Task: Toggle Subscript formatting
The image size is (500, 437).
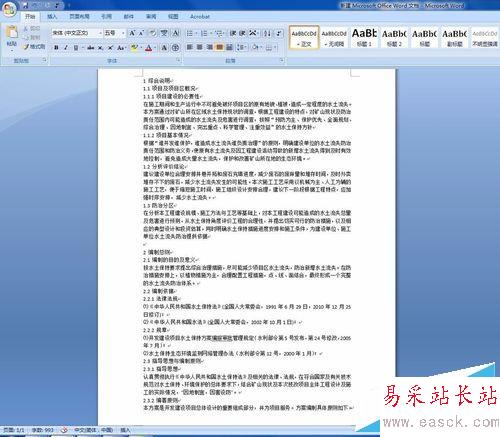Action: [x=100, y=48]
